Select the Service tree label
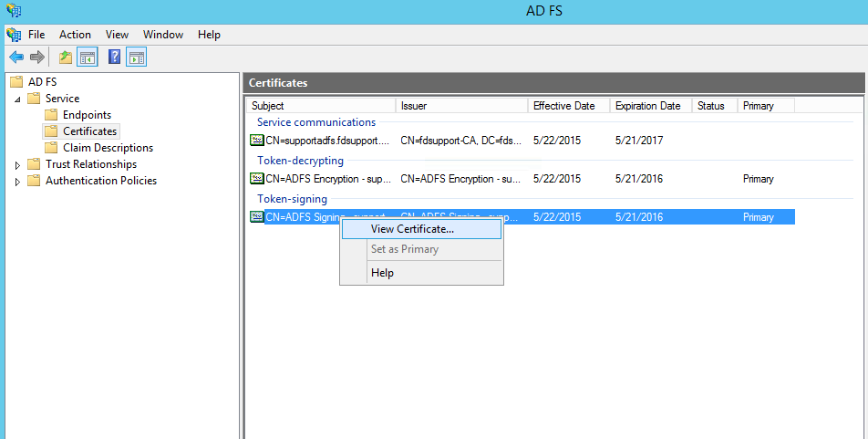The height and width of the screenshot is (439, 868). (63, 99)
